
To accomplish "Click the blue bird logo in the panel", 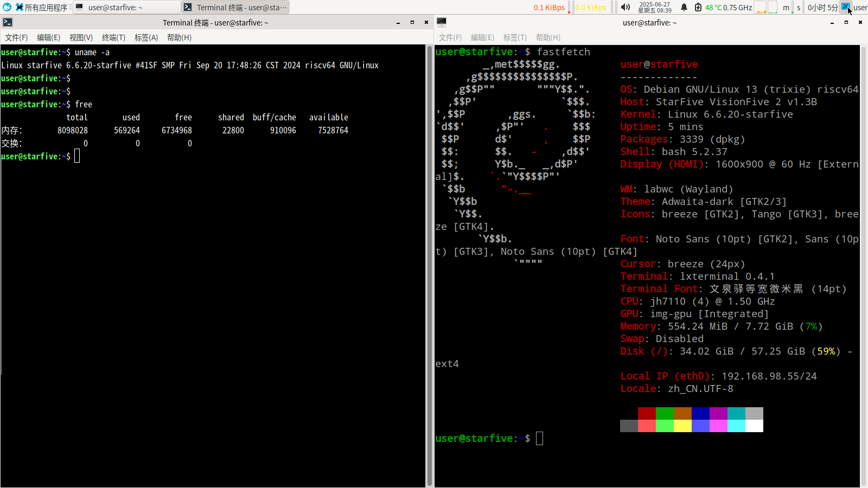I will coord(7,8).
